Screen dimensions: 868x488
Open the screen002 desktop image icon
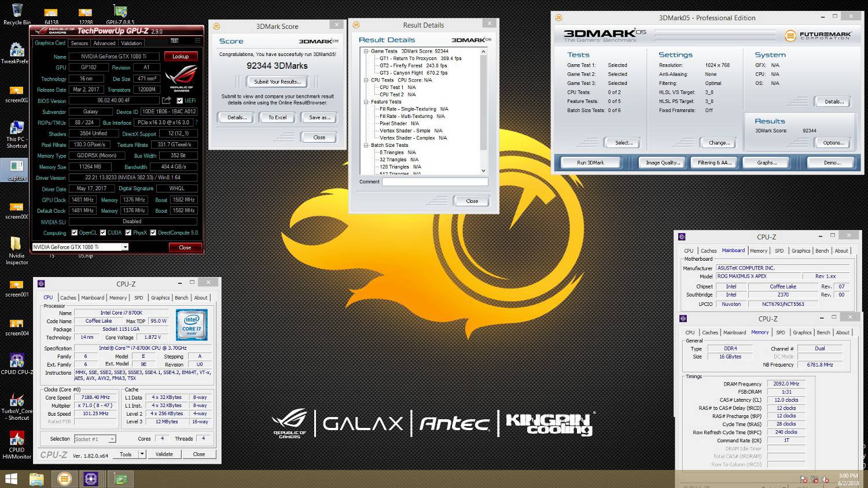pos(17,94)
